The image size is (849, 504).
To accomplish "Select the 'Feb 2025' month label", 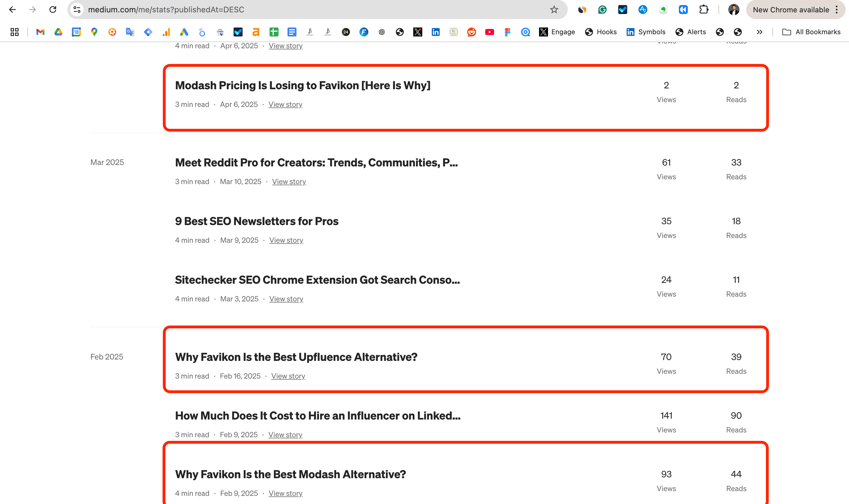I will (x=107, y=357).
